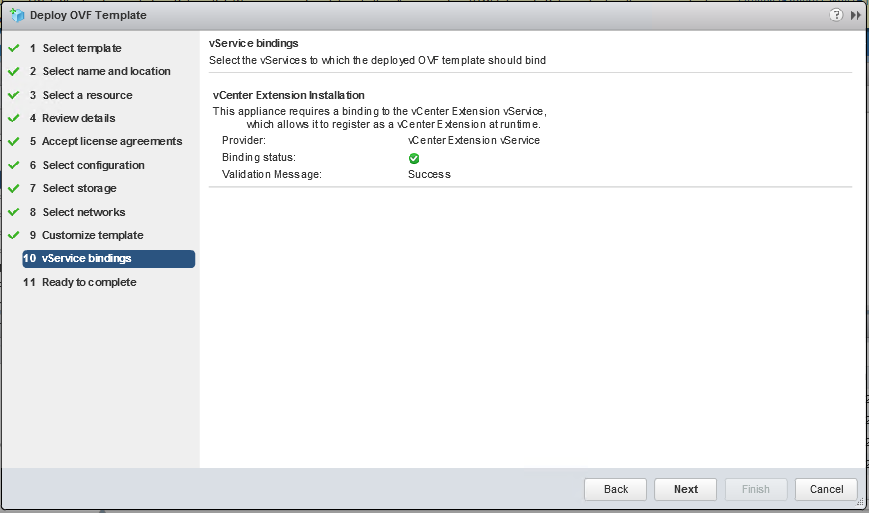This screenshot has width=869, height=513.
Task: Open step 5 Accept license agreements
Action: tap(106, 141)
